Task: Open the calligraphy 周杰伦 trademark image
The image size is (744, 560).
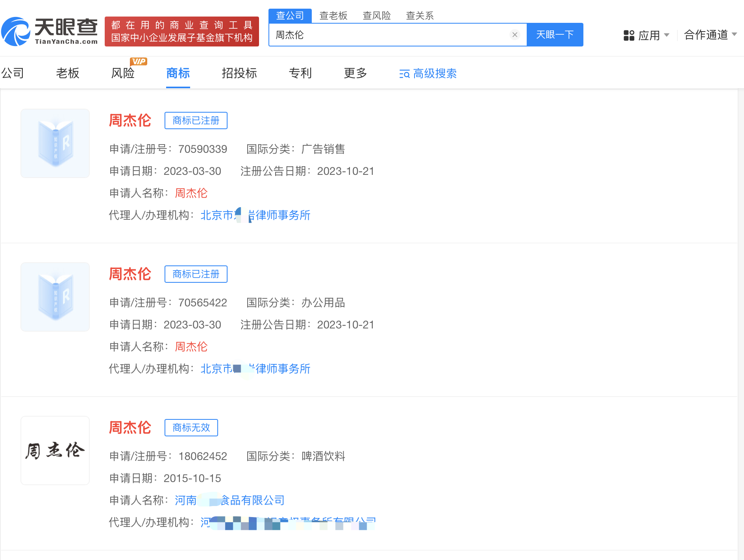Action: [x=55, y=451]
